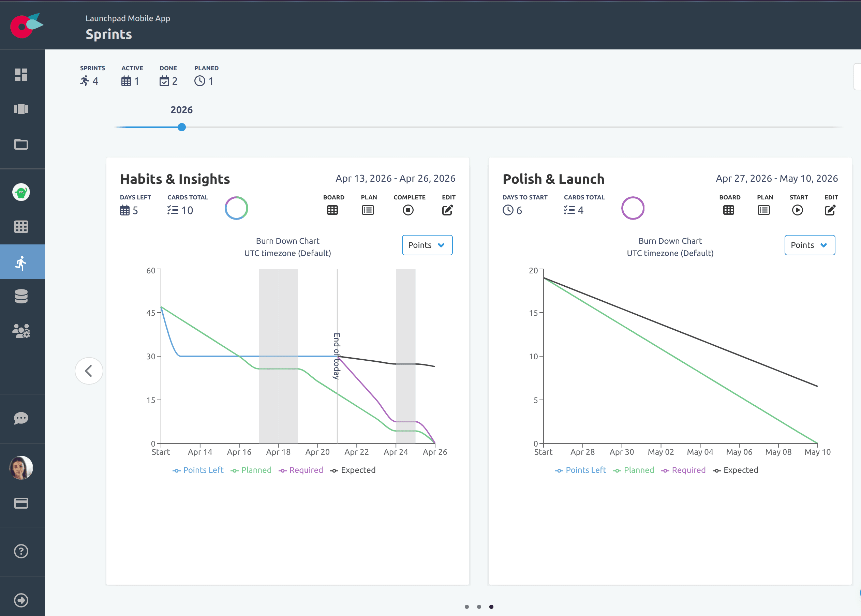This screenshot has height=616, width=861.
Task: Open the database section from the sidebar
Action: click(21, 296)
